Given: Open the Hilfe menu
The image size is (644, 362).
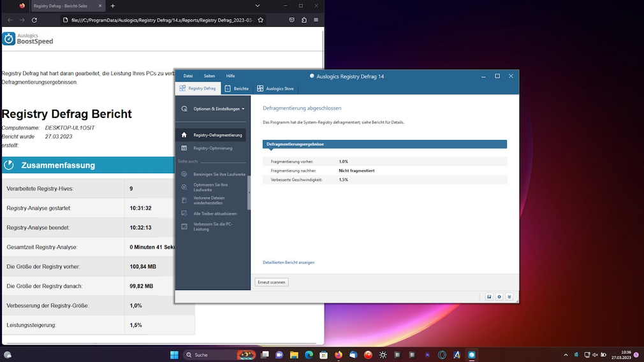Looking at the screenshot, I should coord(230,76).
